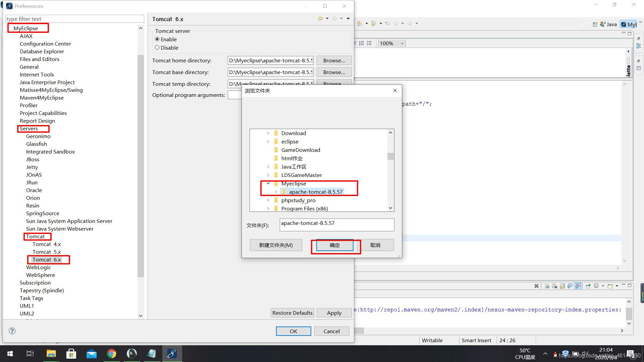Confirm folder with 确定 button
644x362 pixels.
[334, 245]
